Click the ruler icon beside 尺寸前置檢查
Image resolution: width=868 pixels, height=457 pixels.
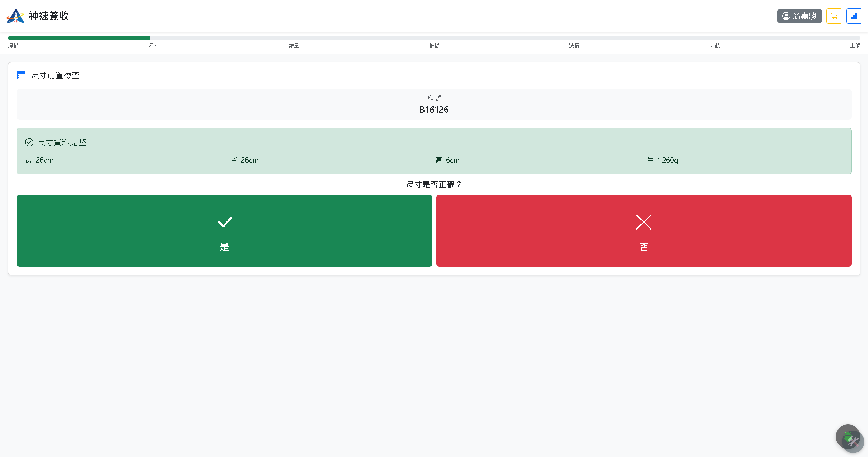tap(21, 75)
